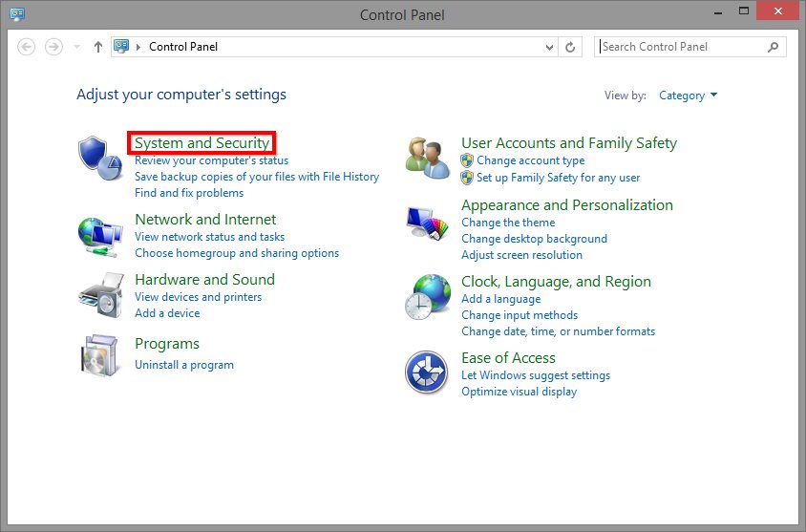Minimize the Control Panel window
This screenshot has width=806, height=532.
point(717,12)
